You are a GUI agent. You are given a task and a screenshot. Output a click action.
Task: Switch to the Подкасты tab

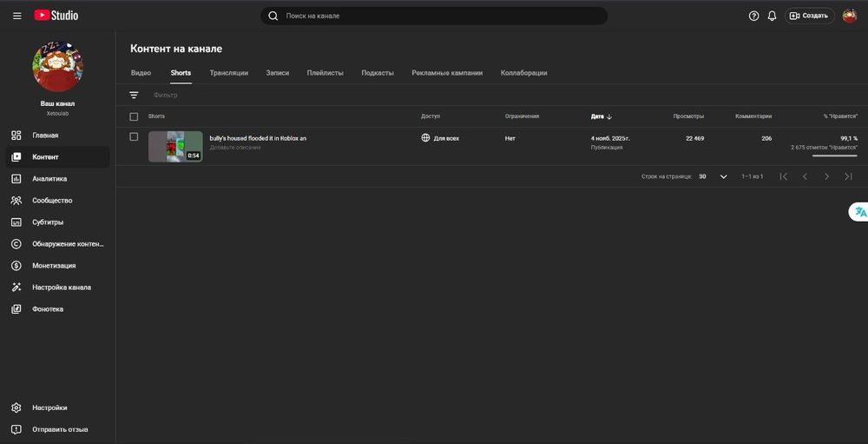tap(378, 73)
